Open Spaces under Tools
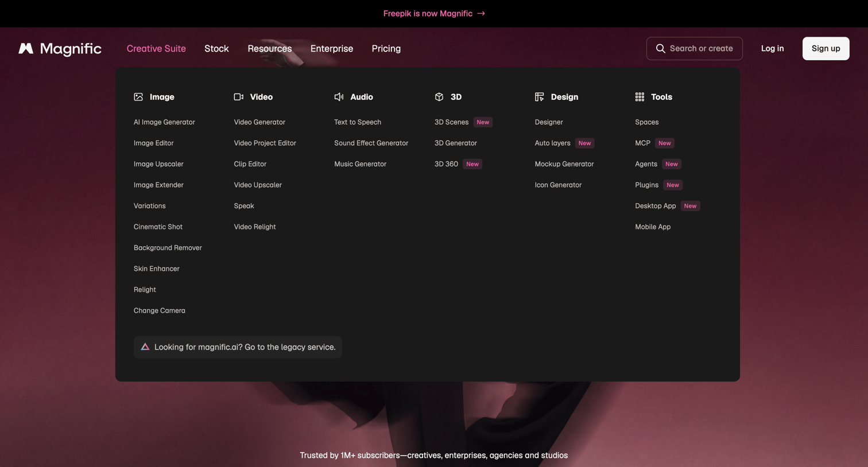This screenshot has width=868, height=467. tap(646, 122)
